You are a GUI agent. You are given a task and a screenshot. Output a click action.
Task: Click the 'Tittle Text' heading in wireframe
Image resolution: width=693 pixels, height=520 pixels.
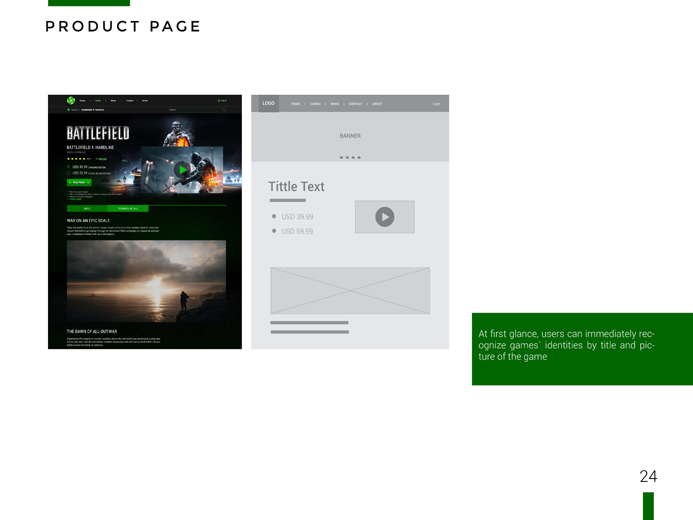296,186
